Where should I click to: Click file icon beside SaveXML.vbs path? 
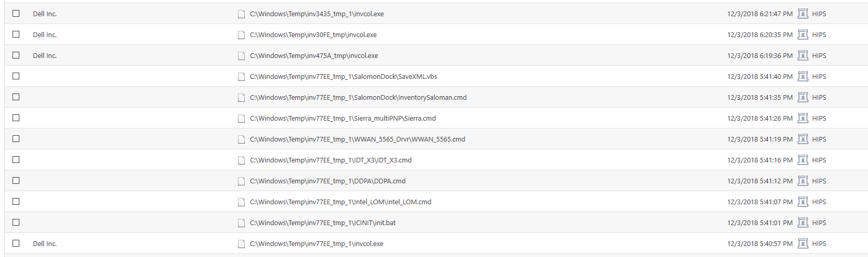click(x=241, y=77)
